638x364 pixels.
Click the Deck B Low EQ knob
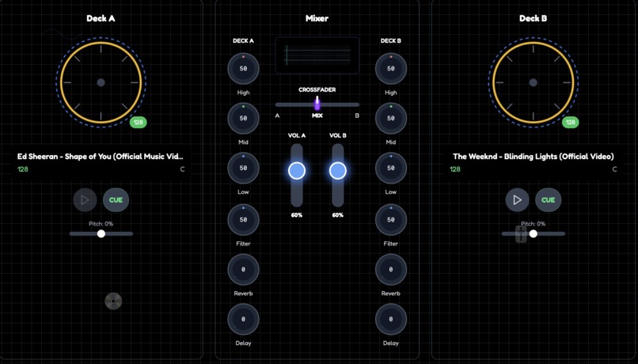click(x=390, y=168)
